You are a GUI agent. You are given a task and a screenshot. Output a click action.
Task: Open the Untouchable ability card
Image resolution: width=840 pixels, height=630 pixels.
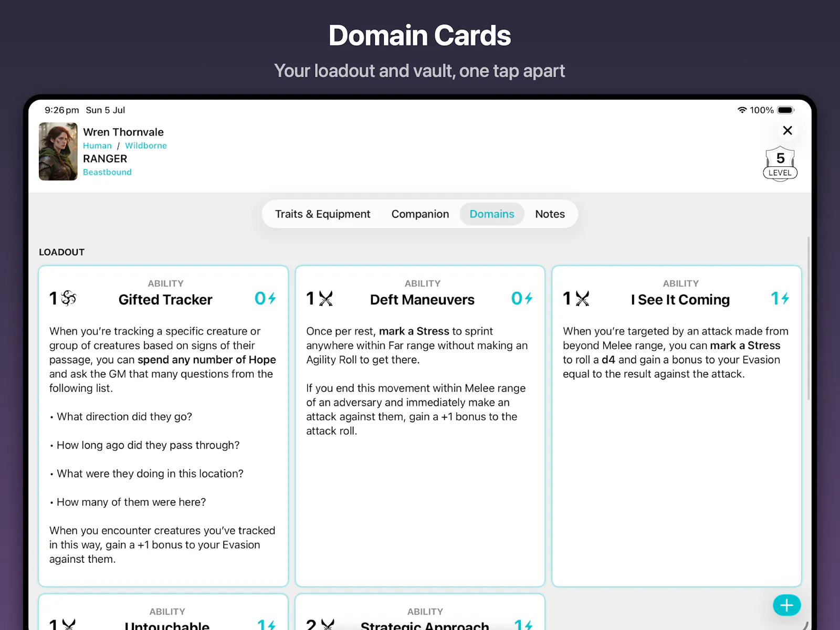point(163,612)
